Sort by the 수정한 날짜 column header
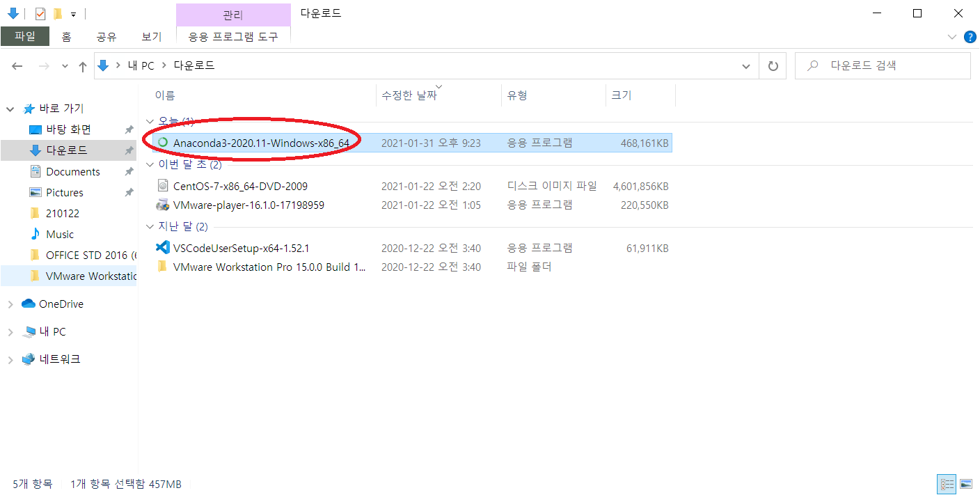Image resolution: width=980 pixels, height=495 pixels. tap(409, 95)
